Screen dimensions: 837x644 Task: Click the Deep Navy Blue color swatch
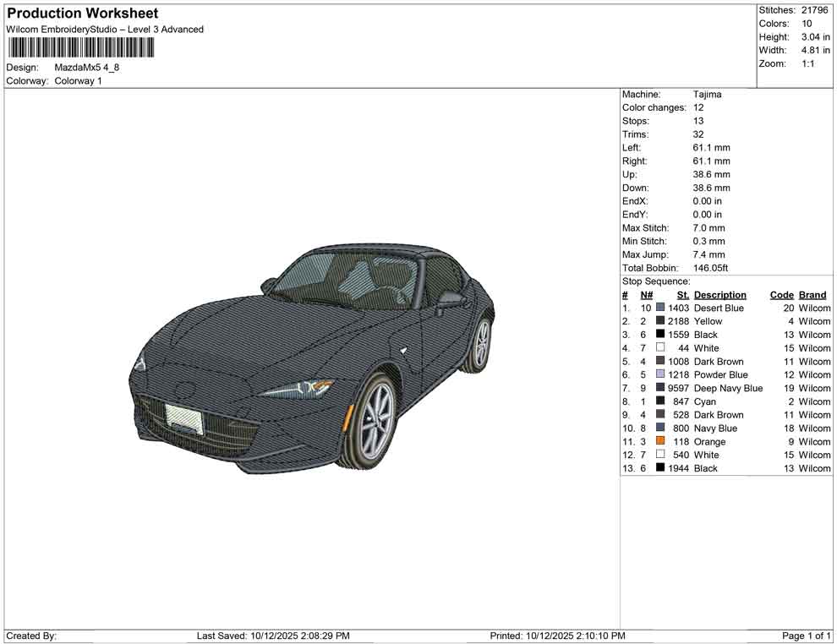point(660,389)
